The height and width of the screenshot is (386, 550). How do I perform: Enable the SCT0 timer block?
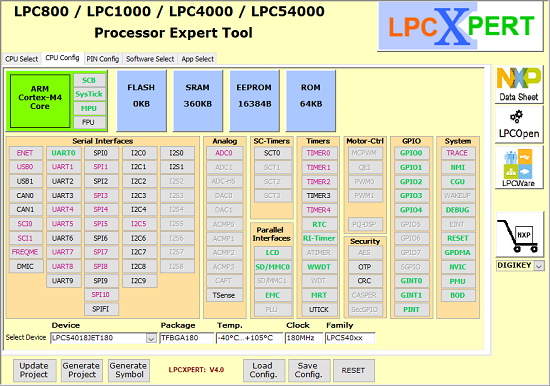click(273, 153)
